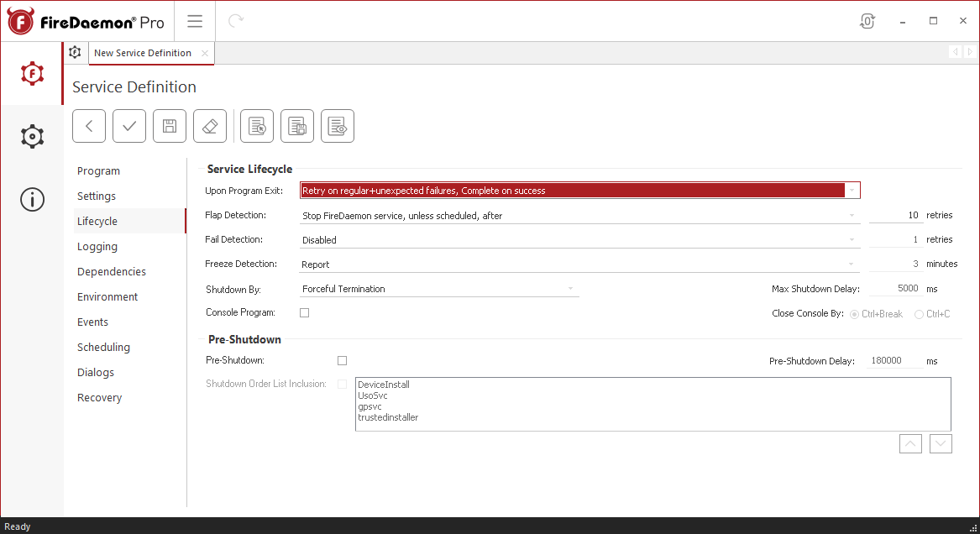Image resolution: width=980 pixels, height=534 pixels.
Task: Enable the Console Program checkbox
Action: 304,311
